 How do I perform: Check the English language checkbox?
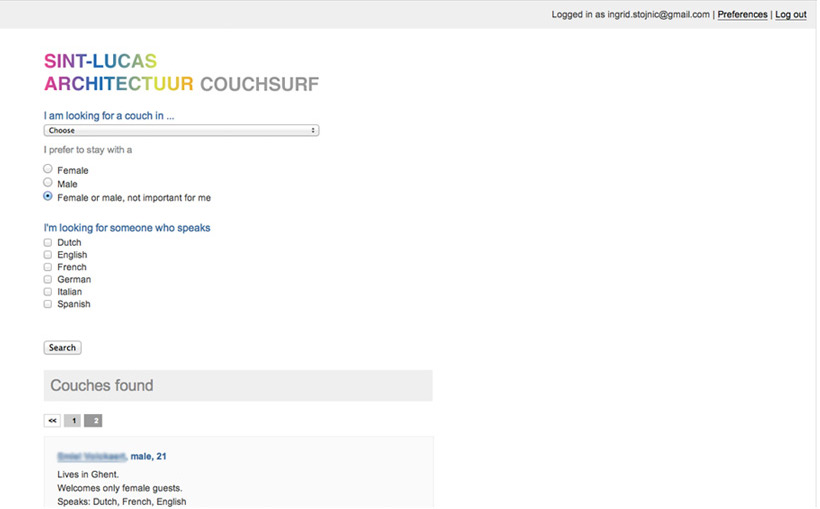(x=48, y=255)
